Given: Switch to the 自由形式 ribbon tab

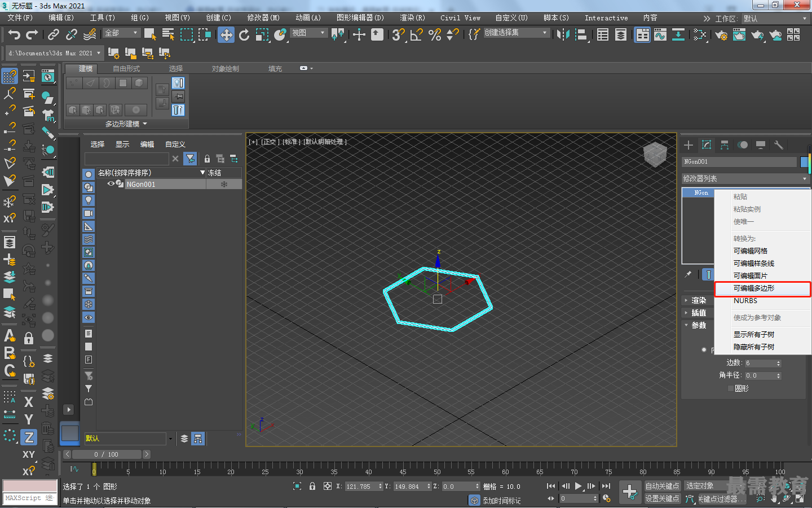Looking at the screenshot, I should click(x=126, y=69).
